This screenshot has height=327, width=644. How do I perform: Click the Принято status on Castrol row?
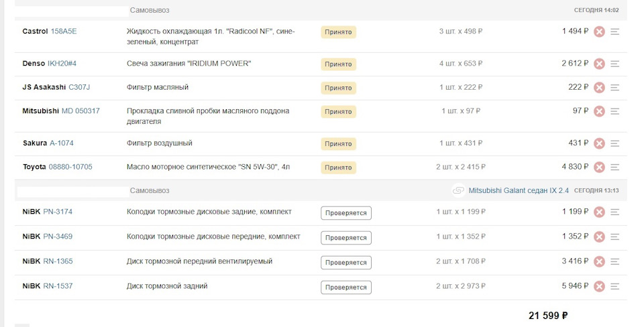[x=338, y=31]
